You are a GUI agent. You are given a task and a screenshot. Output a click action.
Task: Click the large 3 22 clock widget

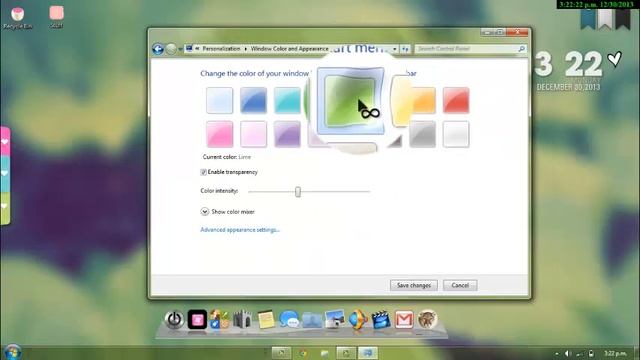[x=568, y=64]
